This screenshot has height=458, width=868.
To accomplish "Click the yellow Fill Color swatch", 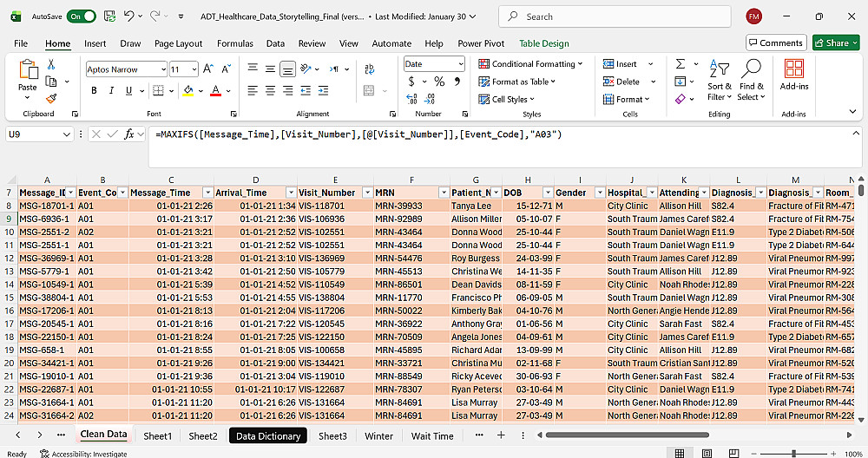I will [x=188, y=91].
